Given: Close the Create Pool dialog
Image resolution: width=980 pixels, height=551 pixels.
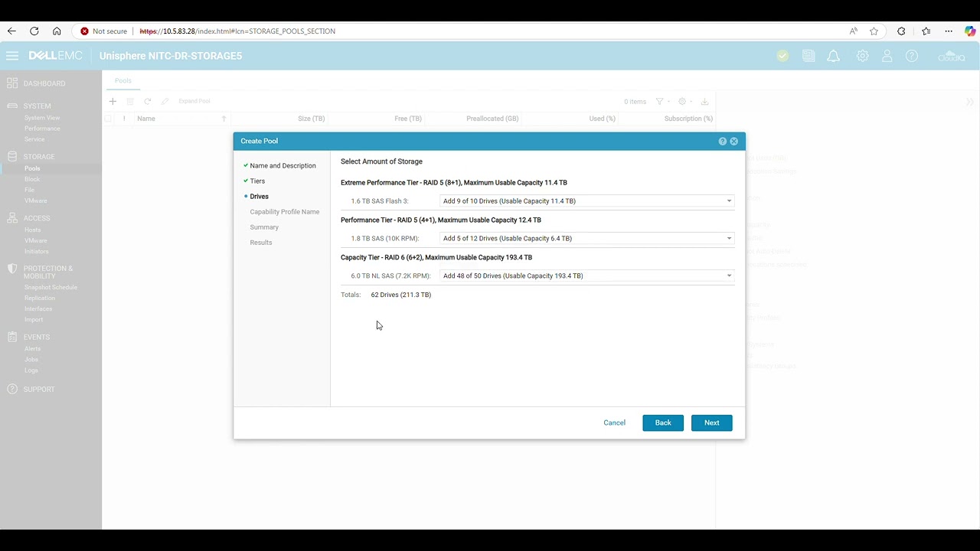Looking at the screenshot, I should (733, 142).
